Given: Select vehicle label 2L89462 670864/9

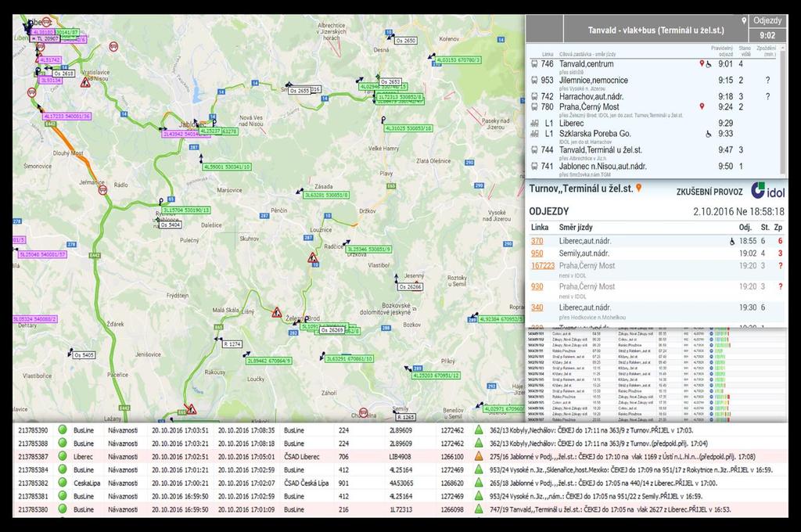Looking at the screenshot, I should (269, 361).
